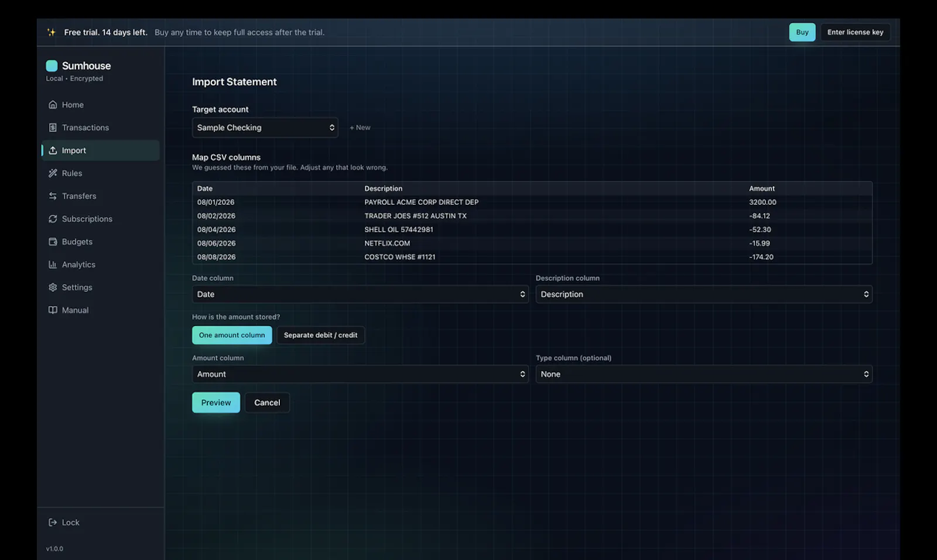
Task: Click the PAYROLL ACME CORP DIRECT DEP cell
Action: pyautogui.click(x=422, y=202)
